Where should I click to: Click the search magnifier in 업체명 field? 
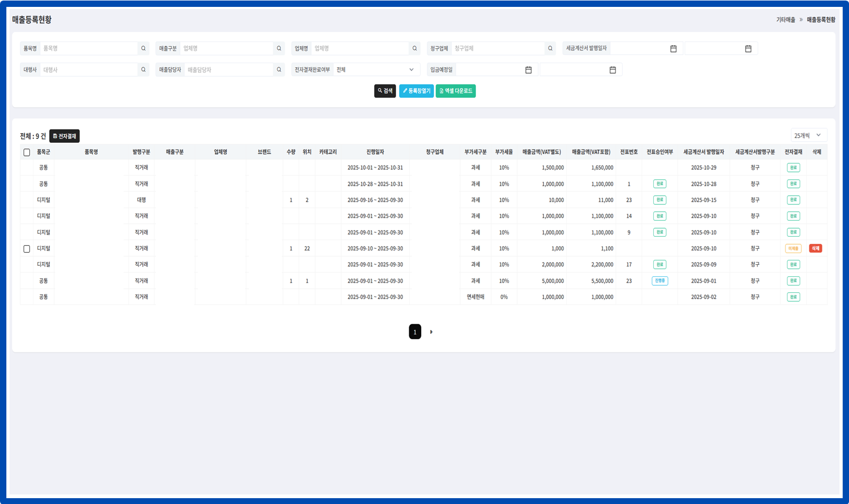click(414, 48)
